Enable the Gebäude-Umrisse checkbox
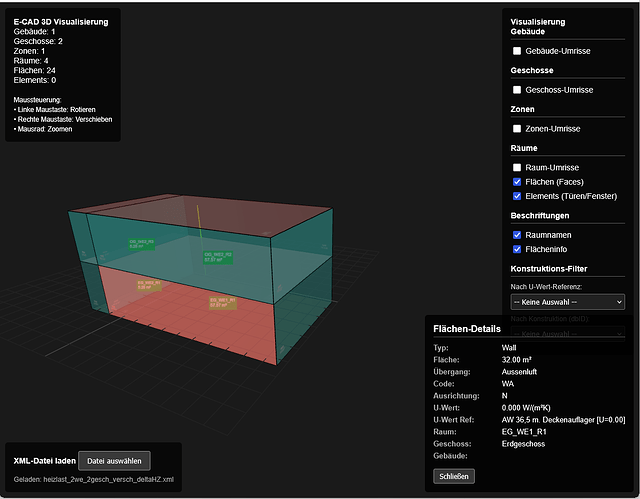The width and height of the screenshot is (640, 499). [517, 51]
